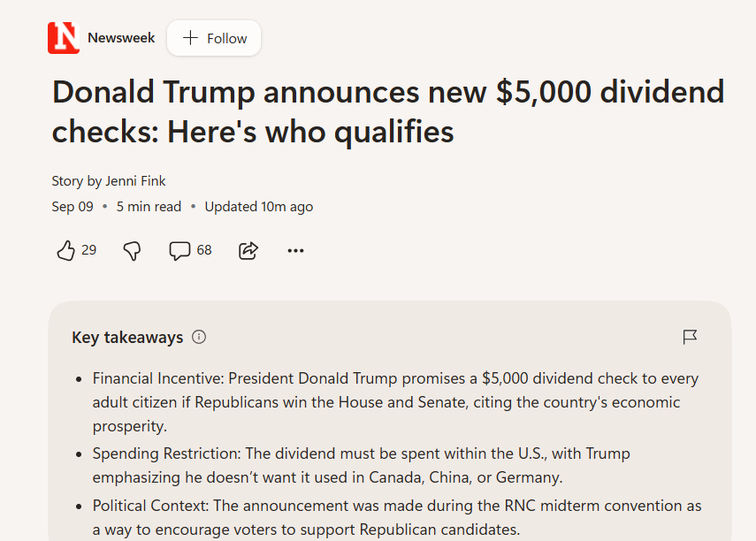Click the Financial Incentive takeaway bullet
The image size is (756, 541).
pos(395,402)
